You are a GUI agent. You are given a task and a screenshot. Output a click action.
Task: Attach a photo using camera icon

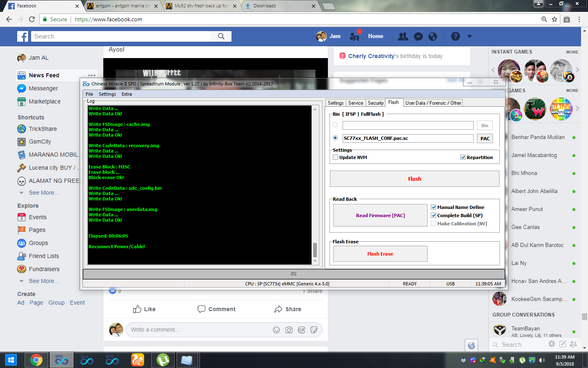pyautogui.click(x=289, y=330)
